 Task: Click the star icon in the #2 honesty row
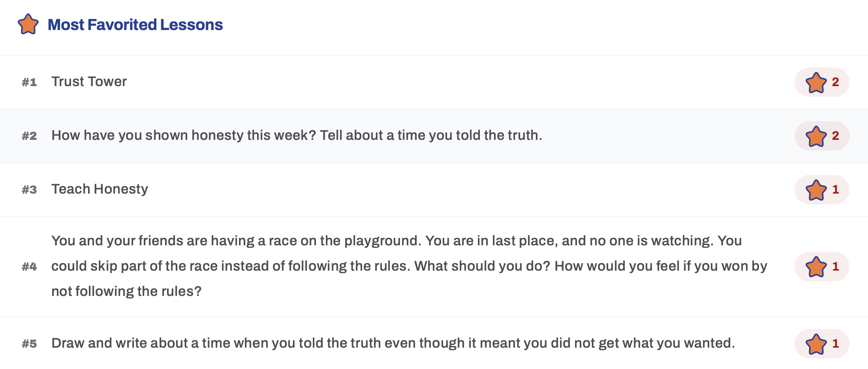(816, 136)
